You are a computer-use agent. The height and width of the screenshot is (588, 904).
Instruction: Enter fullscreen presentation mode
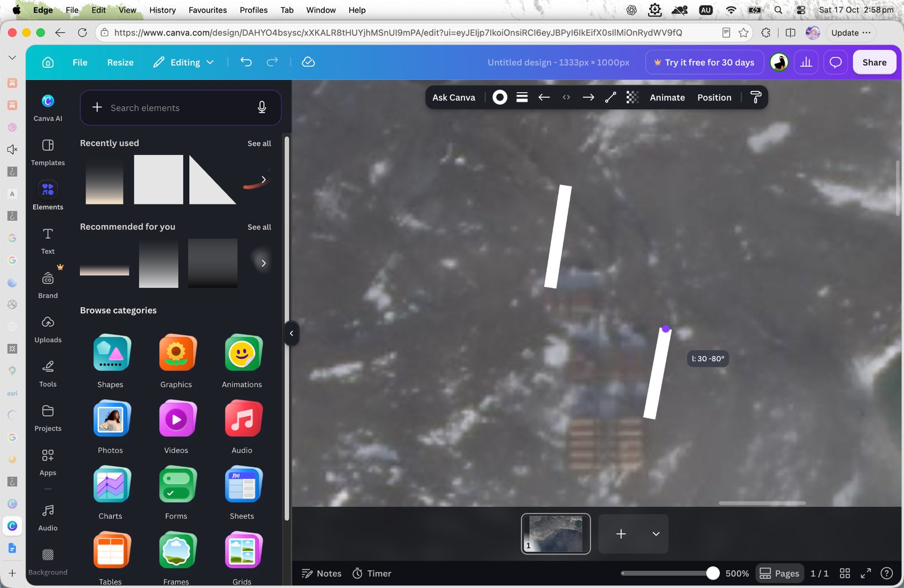pos(866,573)
